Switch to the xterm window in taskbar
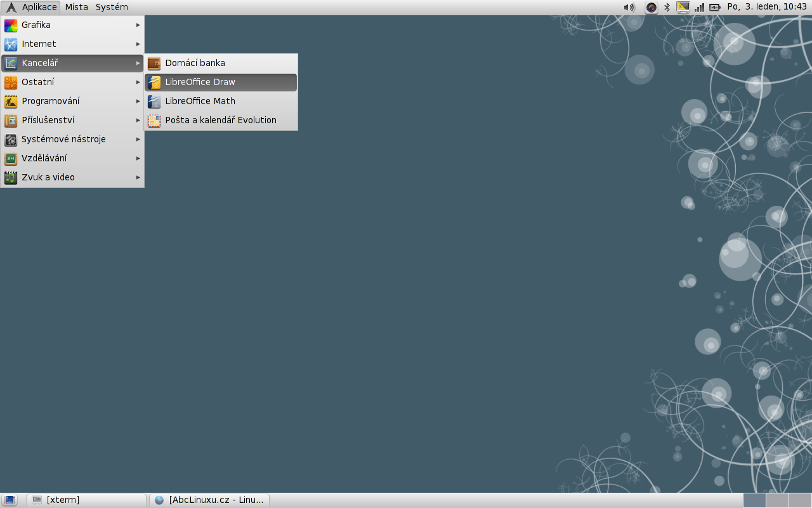 (88, 500)
